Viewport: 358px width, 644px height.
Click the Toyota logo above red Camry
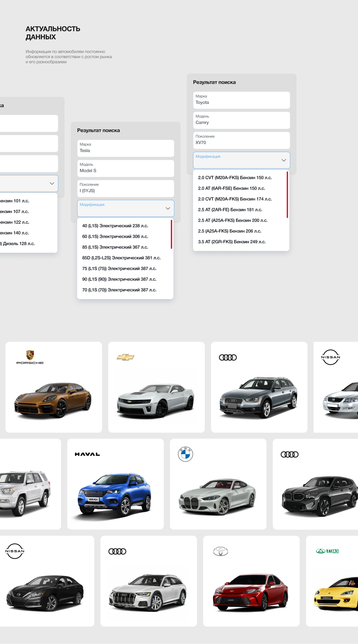click(x=221, y=551)
